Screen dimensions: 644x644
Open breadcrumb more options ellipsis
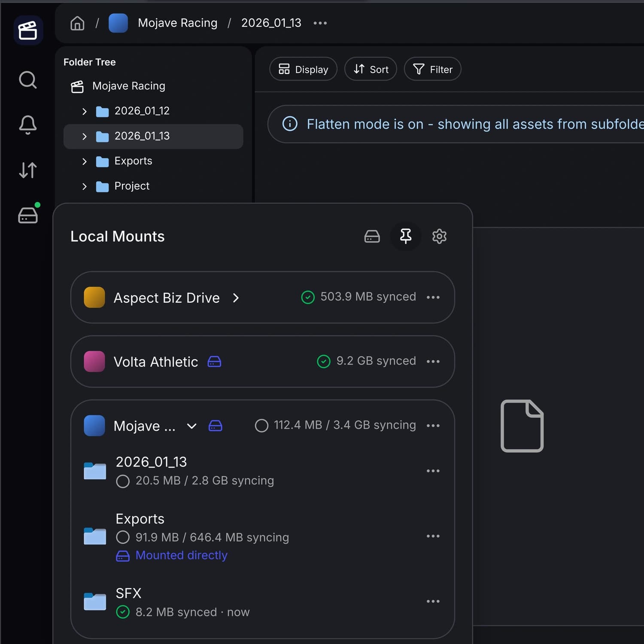click(x=320, y=23)
